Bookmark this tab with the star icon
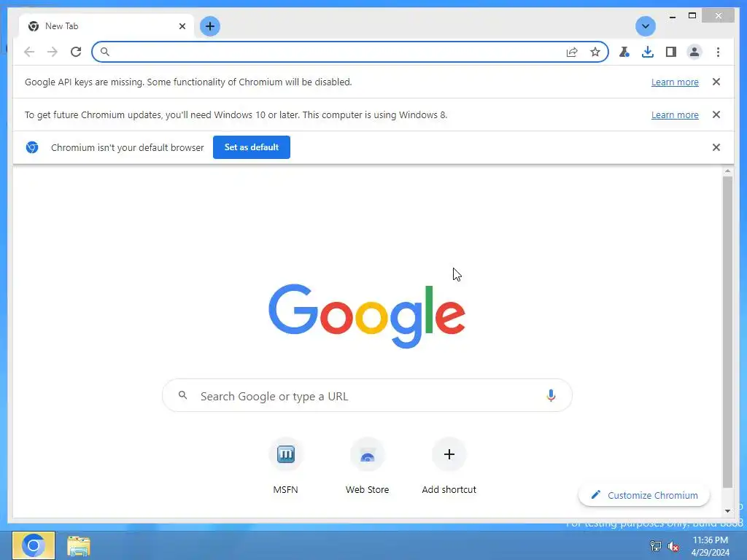This screenshot has width=747, height=560. [x=595, y=52]
